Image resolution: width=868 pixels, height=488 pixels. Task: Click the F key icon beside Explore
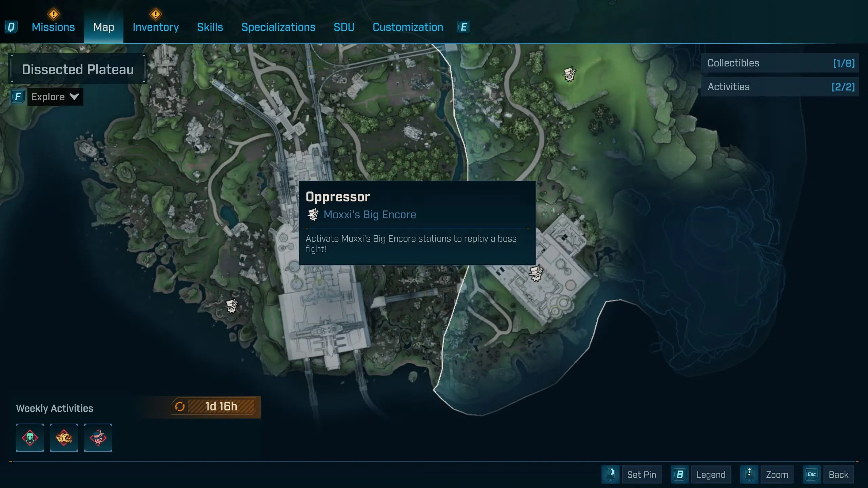click(x=18, y=97)
